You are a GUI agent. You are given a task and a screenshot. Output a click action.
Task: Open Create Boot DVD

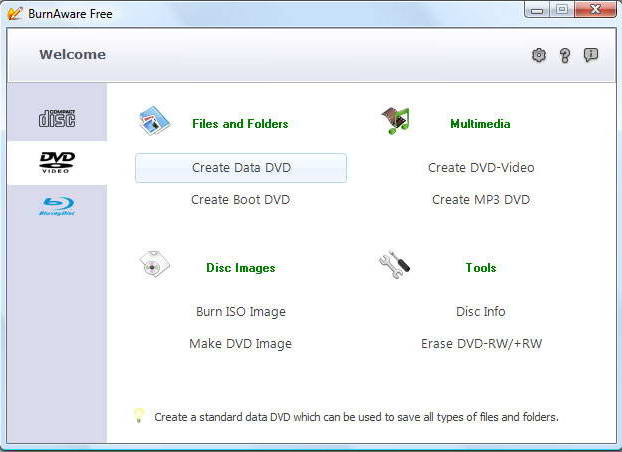pyautogui.click(x=240, y=200)
